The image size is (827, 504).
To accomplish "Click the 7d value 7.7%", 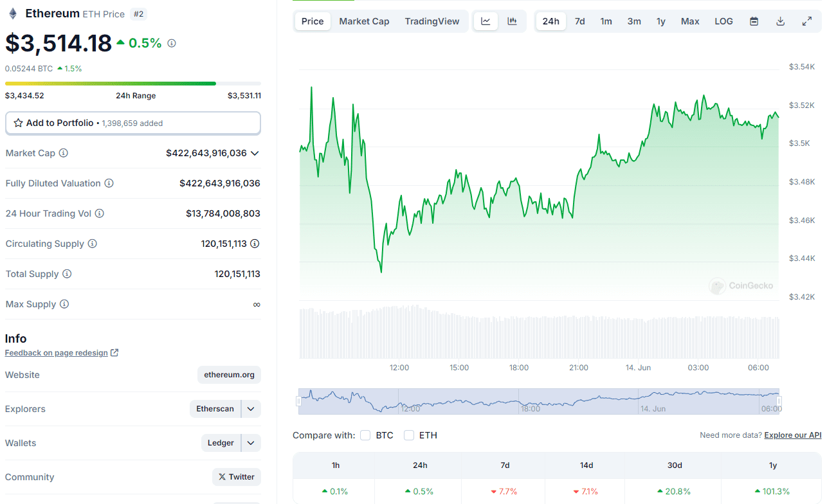I will (x=505, y=491).
